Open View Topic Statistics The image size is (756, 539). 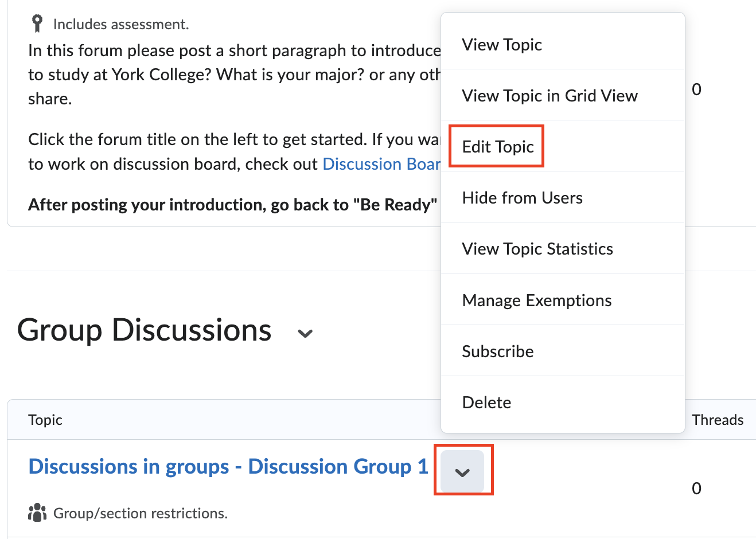[537, 249]
